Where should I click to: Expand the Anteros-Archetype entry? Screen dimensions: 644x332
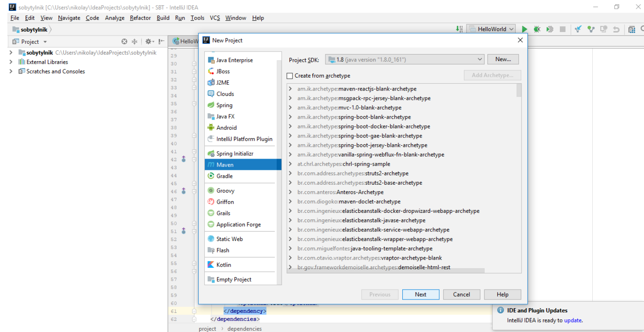click(290, 192)
